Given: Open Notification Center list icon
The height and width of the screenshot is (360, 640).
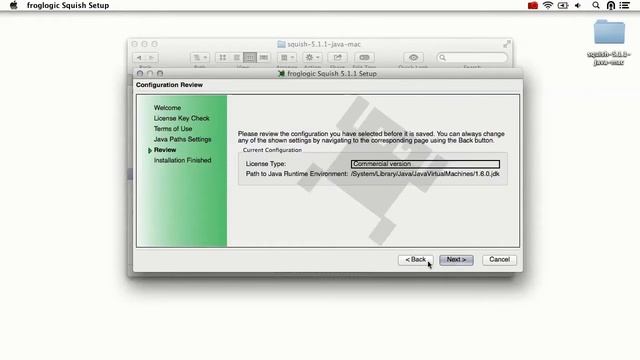Looking at the screenshot, I should [x=624, y=5].
